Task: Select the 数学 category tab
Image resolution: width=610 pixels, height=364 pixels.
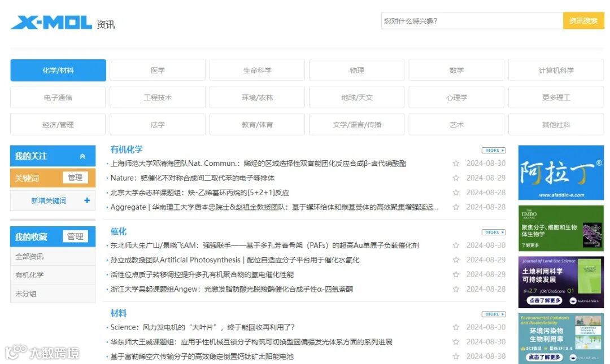Action: click(456, 71)
